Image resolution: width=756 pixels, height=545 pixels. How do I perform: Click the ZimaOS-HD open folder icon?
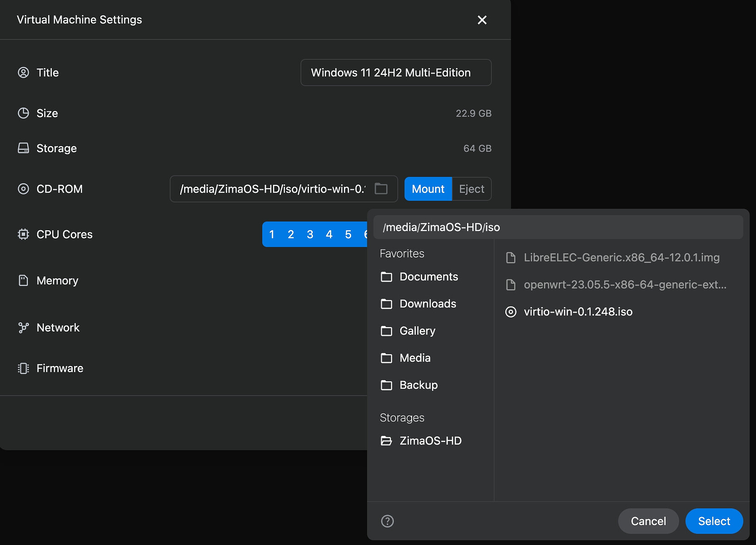tap(386, 441)
